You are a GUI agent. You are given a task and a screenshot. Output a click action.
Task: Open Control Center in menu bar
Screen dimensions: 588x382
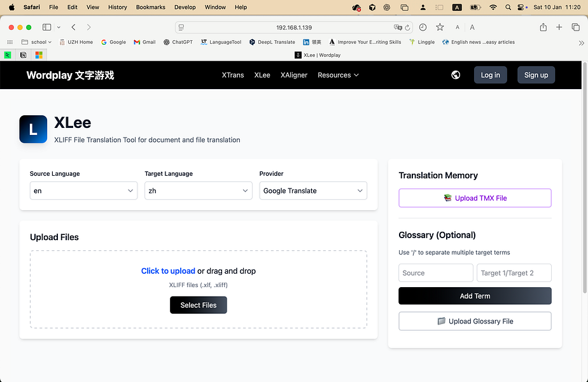click(x=522, y=7)
